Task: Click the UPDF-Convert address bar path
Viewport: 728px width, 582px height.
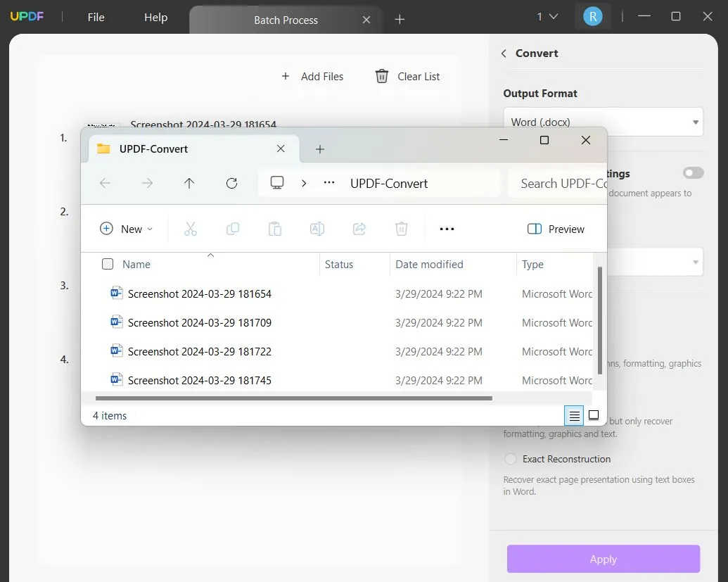Action: coord(388,184)
